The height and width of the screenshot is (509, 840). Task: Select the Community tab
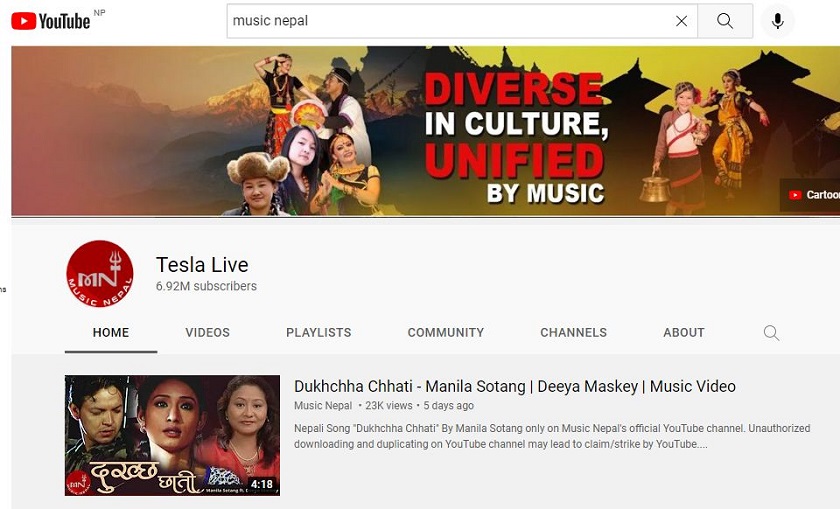click(x=446, y=333)
